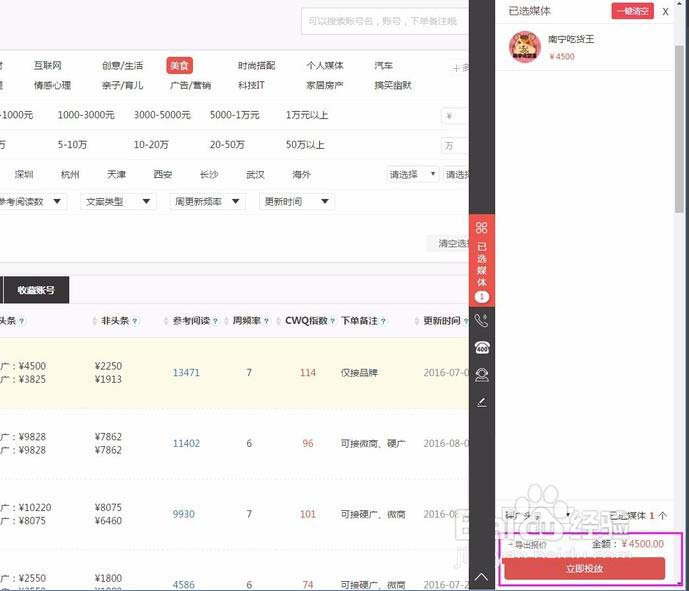The height and width of the screenshot is (591, 689).
Task: Click the selected media panel scrollbar
Action: point(679,129)
